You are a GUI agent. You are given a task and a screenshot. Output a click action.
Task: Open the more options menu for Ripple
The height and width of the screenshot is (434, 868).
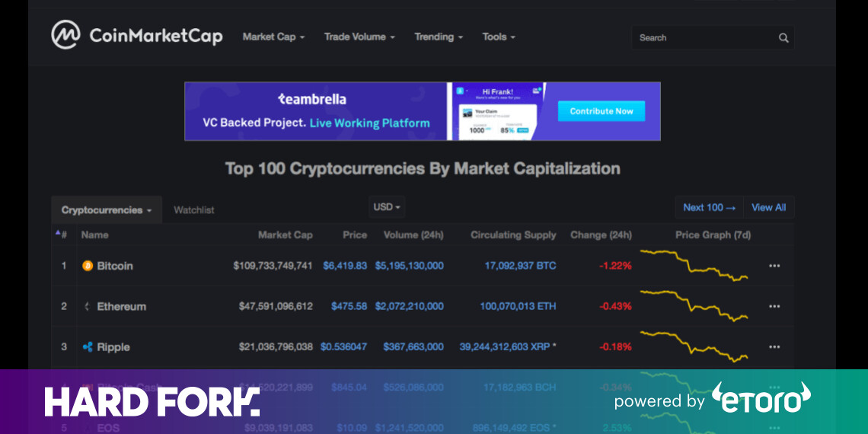(x=774, y=347)
